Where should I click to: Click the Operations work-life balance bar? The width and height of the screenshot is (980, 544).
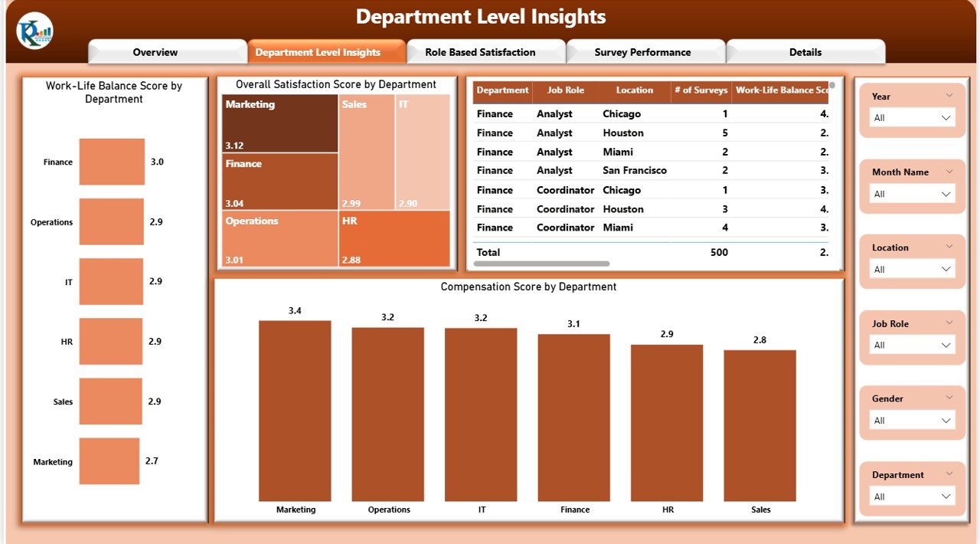coord(112,221)
